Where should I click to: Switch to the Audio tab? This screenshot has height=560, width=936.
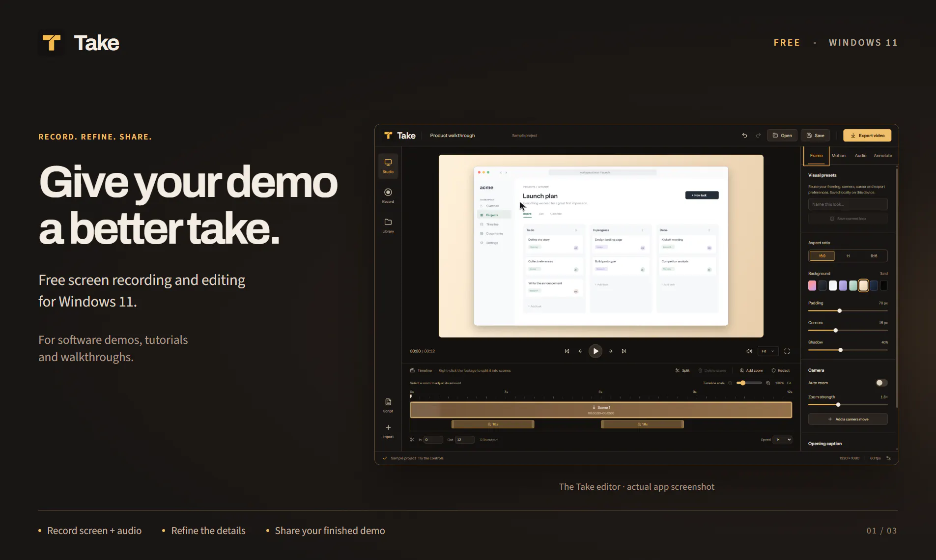[x=860, y=156]
